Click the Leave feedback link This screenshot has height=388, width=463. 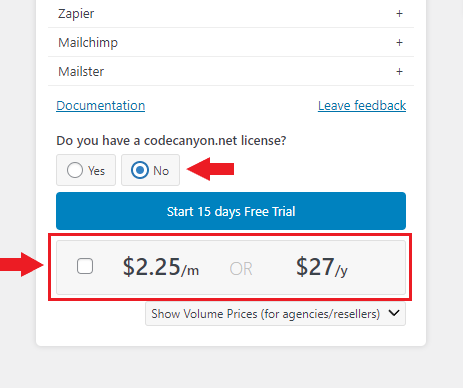(x=362, y=106)
